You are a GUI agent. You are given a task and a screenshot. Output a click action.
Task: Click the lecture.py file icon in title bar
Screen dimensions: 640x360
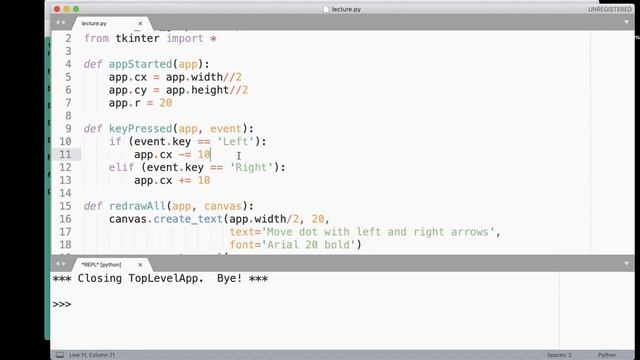pos(326,9)
